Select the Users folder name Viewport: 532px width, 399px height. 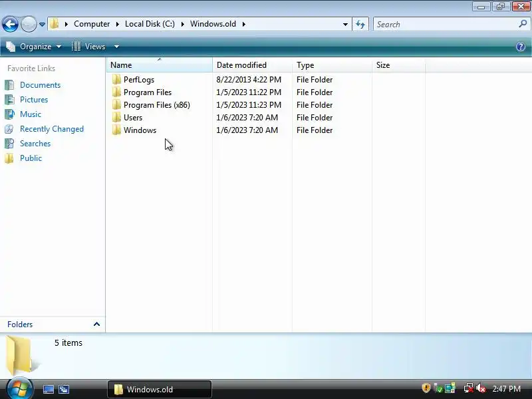click(132, 118)
